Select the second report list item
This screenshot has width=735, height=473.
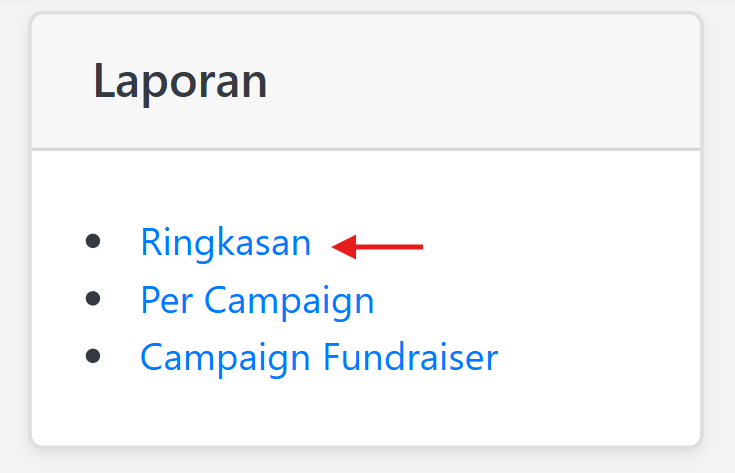(257, 300)
